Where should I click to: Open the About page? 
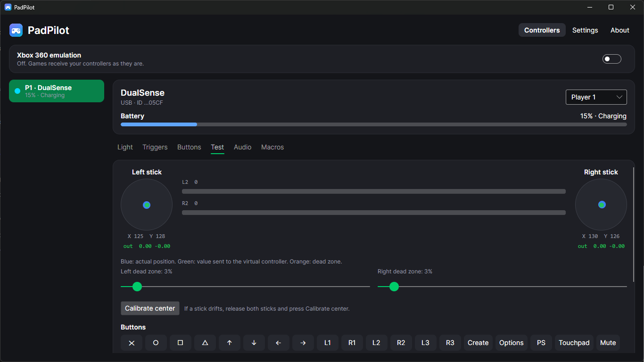[x=620, y=30]
